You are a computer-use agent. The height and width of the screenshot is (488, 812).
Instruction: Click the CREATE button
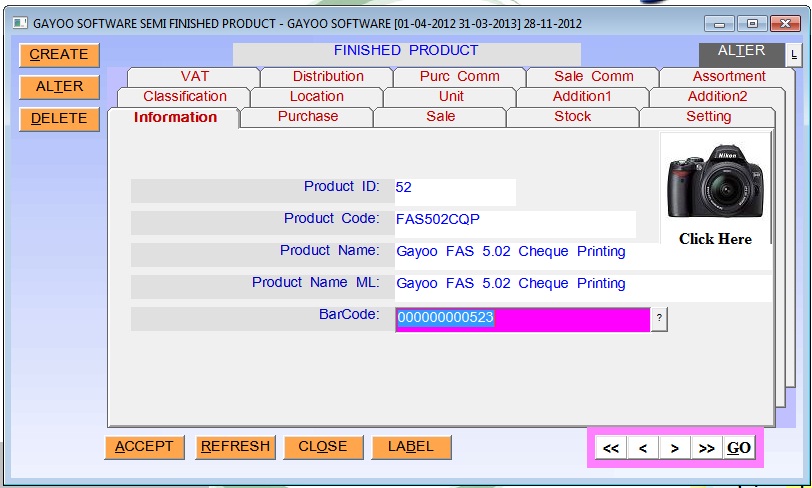tap(59, 55)
